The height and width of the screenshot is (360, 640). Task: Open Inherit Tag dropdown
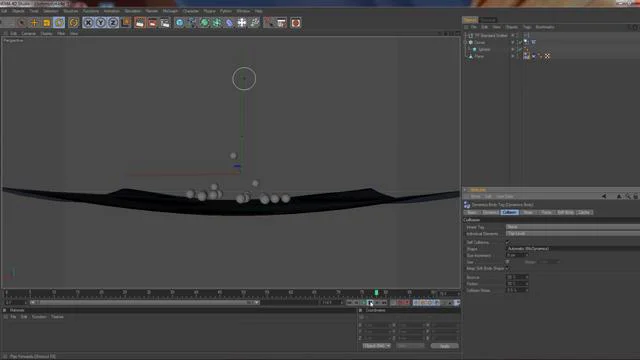(573, 227)
